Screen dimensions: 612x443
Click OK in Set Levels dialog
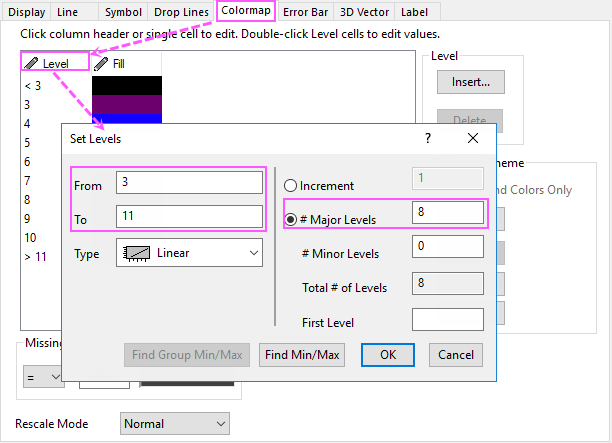388,355
